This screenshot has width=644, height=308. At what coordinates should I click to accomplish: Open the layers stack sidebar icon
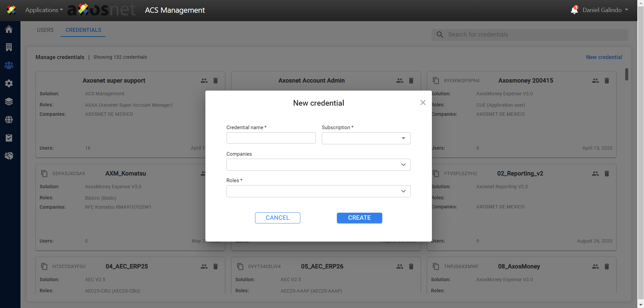pyautogui.click(x=9, y=102)
